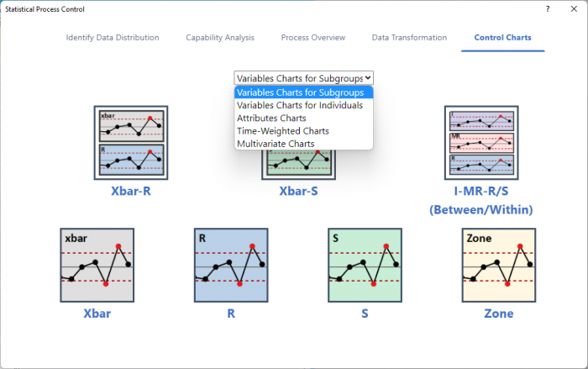Choose Attributes Charts from the list
The height and width of the screenshot is (369, 588).
tap(271, 119)
